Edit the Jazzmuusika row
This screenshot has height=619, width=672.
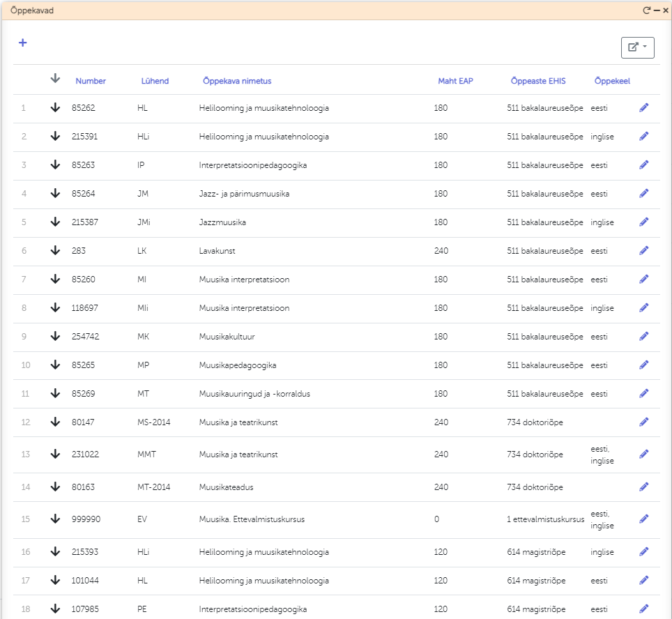tap(643, 222)
